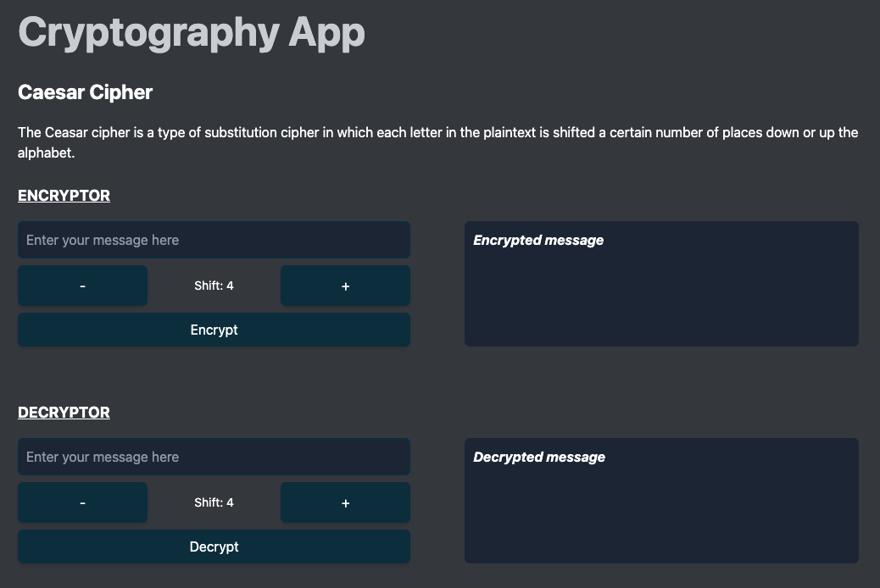Click the Decryptor 'Shift: 4' value
Viewport: 880px width, 588px height.
pyautogui.click(x=214, y=502)
